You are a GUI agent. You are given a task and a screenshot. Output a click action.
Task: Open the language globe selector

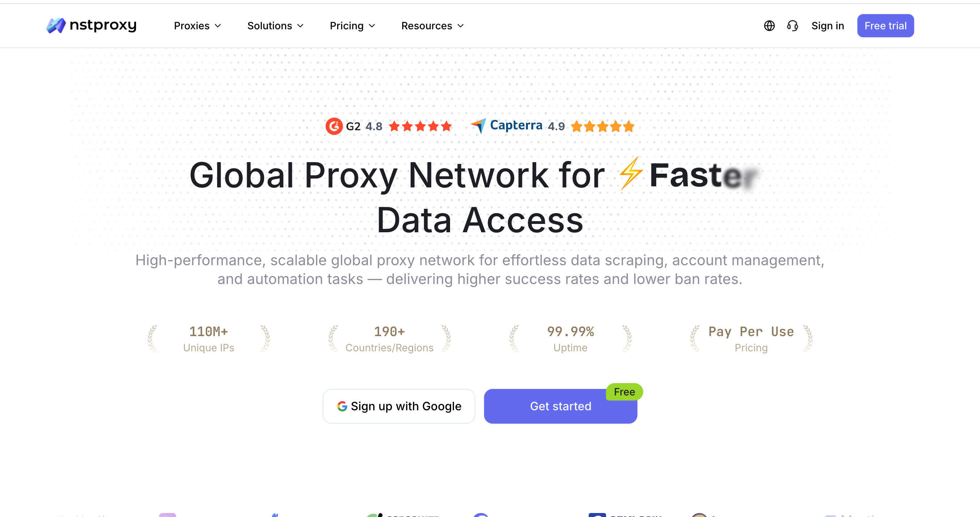click(x=769, y=25)
